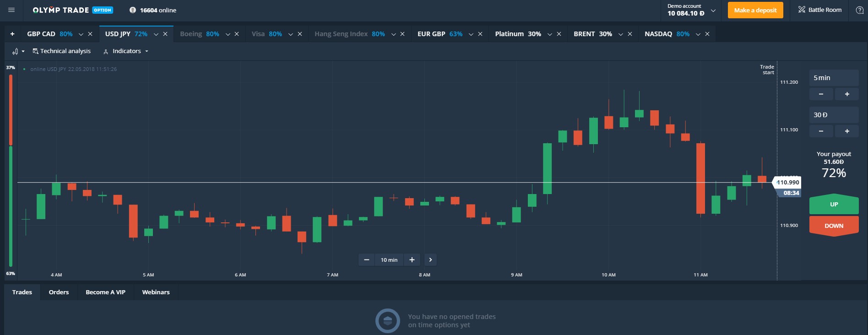Place an UP trade
Screen dimensions: 868x335
[834, 204]
